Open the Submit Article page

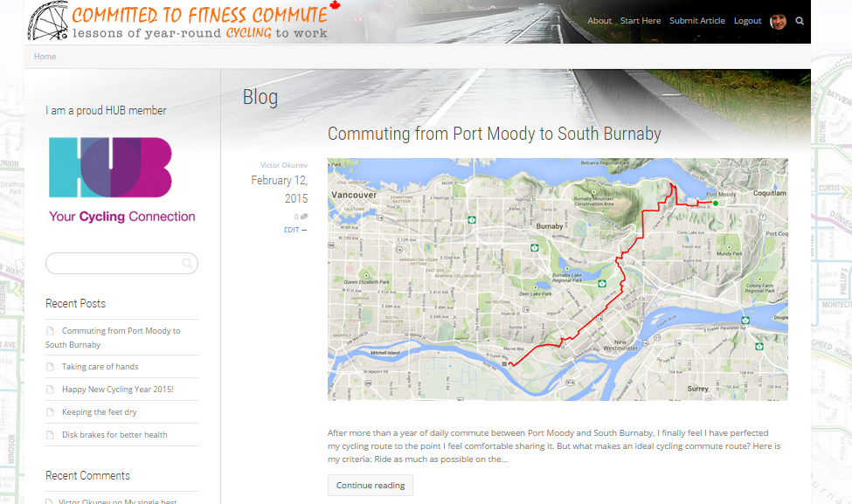click(x=697, y=21)
